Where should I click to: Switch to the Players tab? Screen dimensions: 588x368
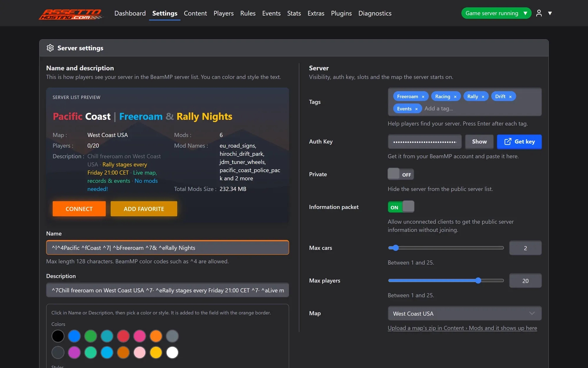pos(223,13)
